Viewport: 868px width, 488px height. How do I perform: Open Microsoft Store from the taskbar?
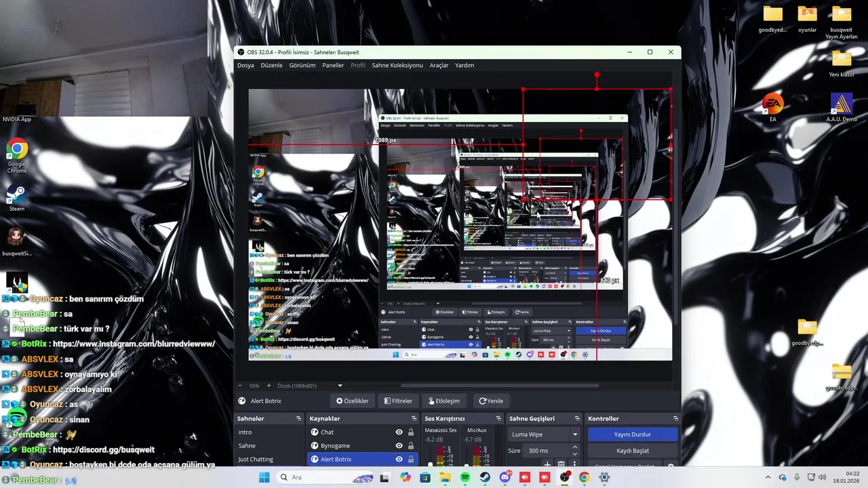click(425, 477)
